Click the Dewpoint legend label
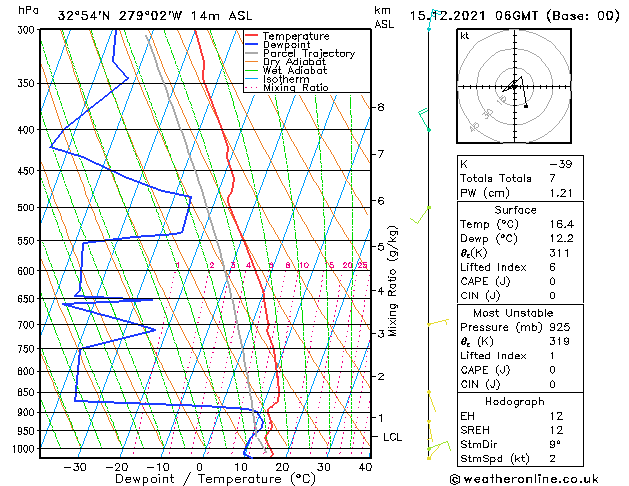629x486 pixels. 286,45
